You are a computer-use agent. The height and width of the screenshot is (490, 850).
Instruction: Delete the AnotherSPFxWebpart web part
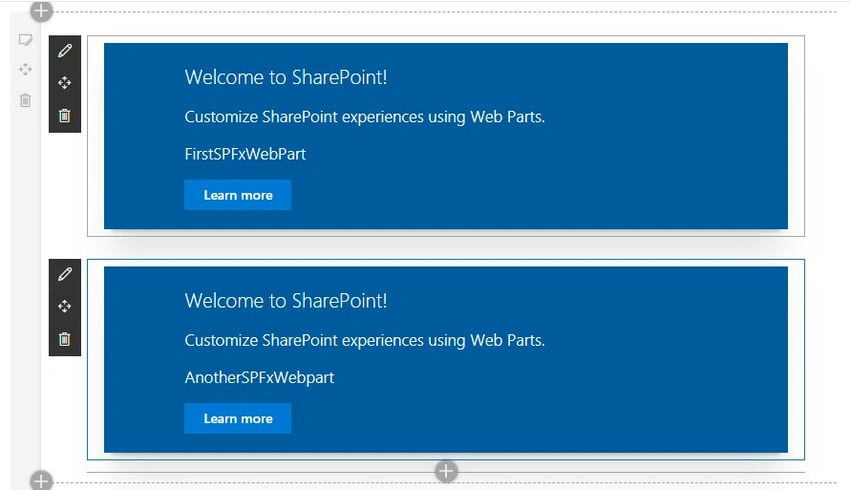65,339
